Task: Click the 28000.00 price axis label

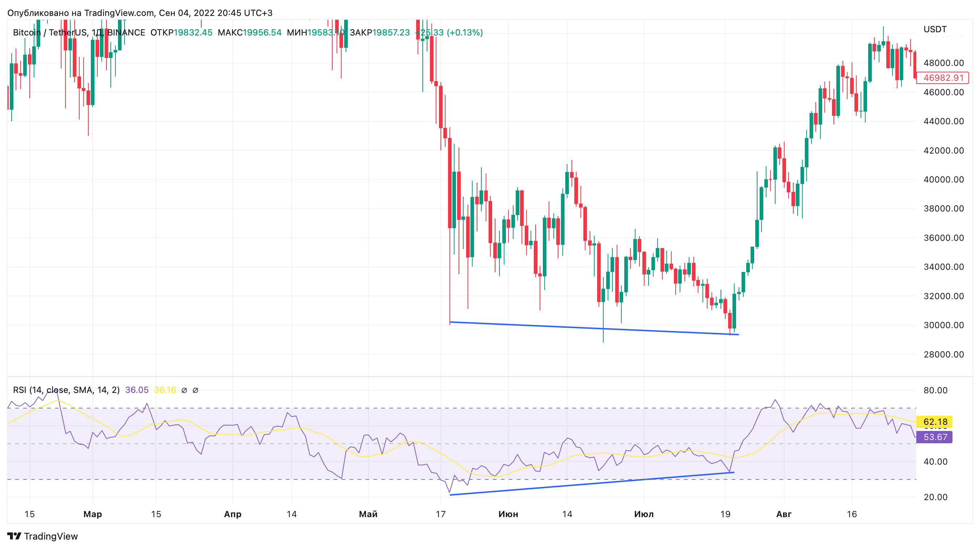Action: [x=943, y=354]
